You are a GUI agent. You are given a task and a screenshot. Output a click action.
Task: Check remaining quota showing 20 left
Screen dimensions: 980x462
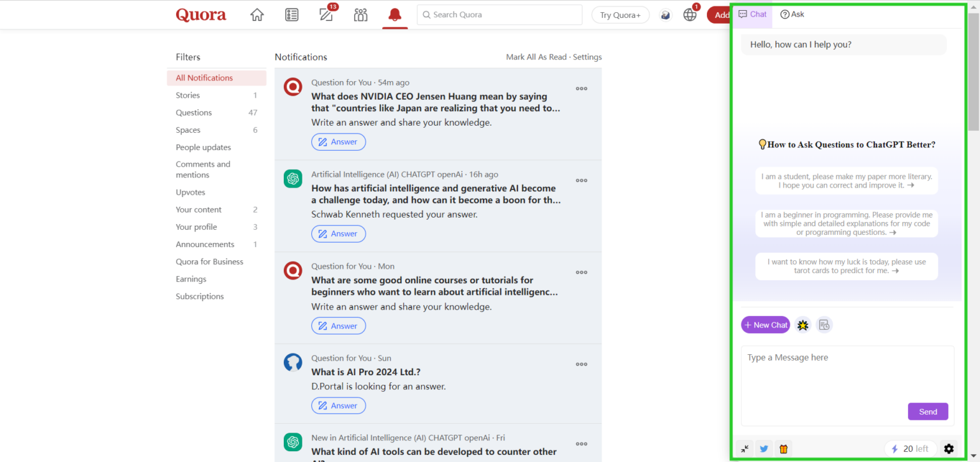(x=910, y=449)
